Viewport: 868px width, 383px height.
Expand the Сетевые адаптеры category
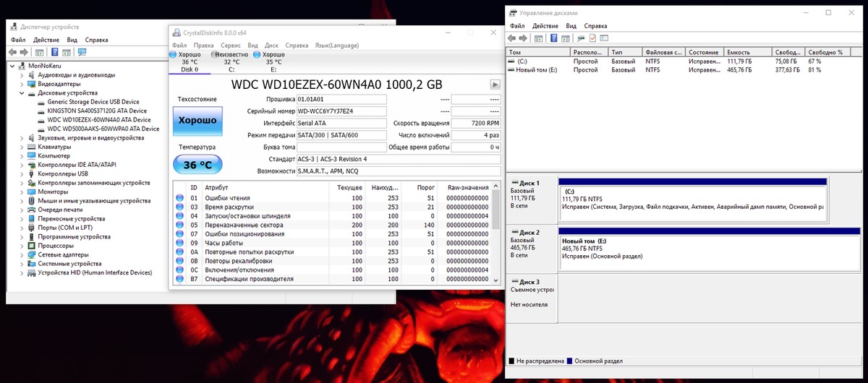(22, 255)
